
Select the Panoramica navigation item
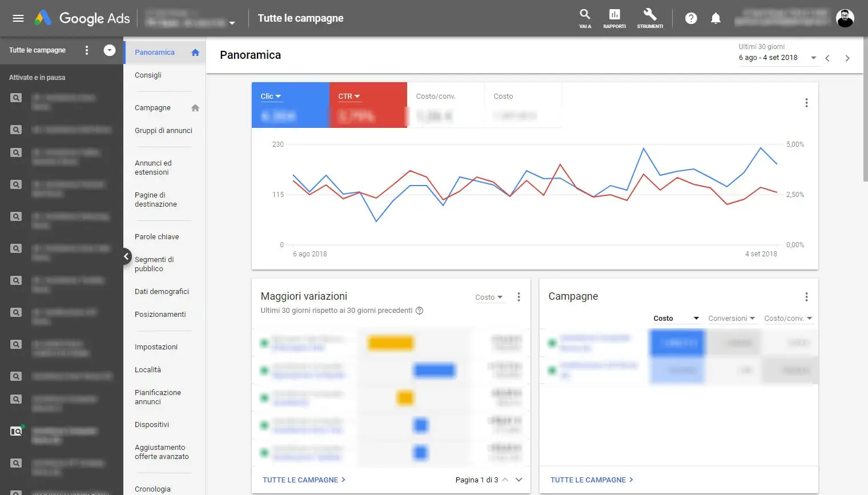click(164, 53)
